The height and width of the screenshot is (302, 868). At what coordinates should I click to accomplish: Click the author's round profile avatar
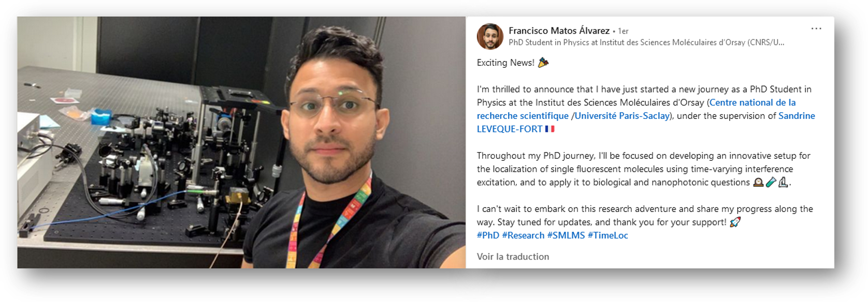coord(490,36)
